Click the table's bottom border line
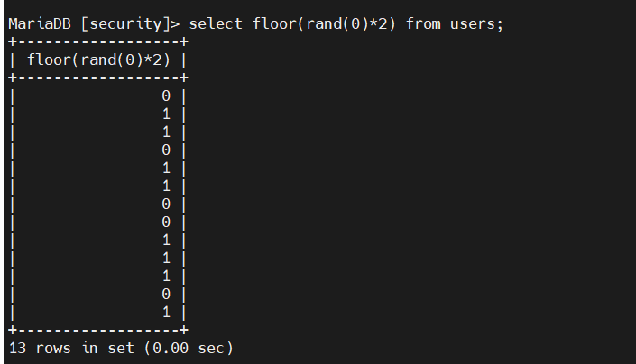 tap(97, 330)
